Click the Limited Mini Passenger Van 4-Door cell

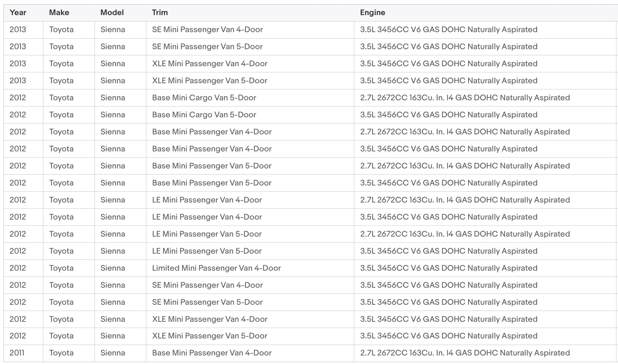click(216, 268)
